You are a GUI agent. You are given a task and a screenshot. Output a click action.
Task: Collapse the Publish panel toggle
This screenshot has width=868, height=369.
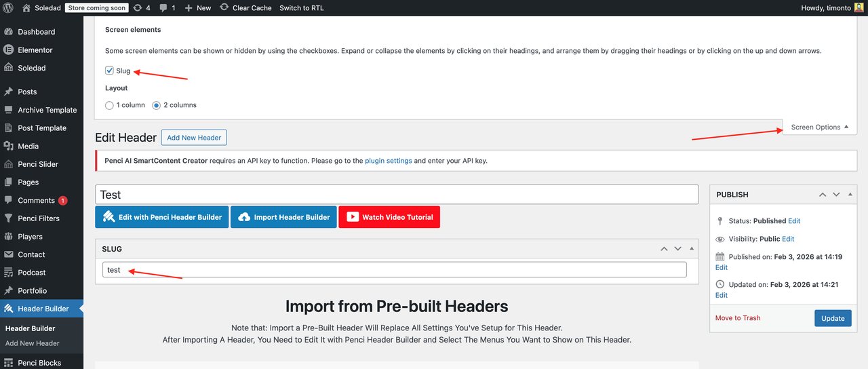[x=850, y=194]
